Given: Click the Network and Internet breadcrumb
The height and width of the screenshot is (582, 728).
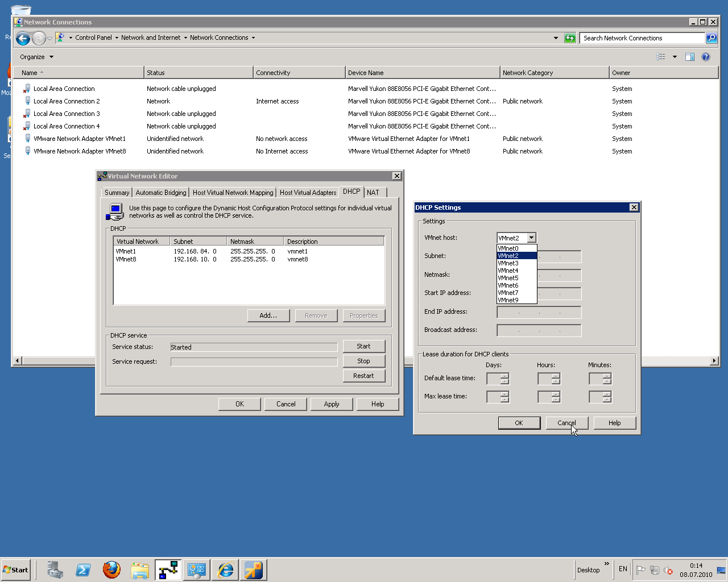Looking at the screenshot, I should click(151, 38).
